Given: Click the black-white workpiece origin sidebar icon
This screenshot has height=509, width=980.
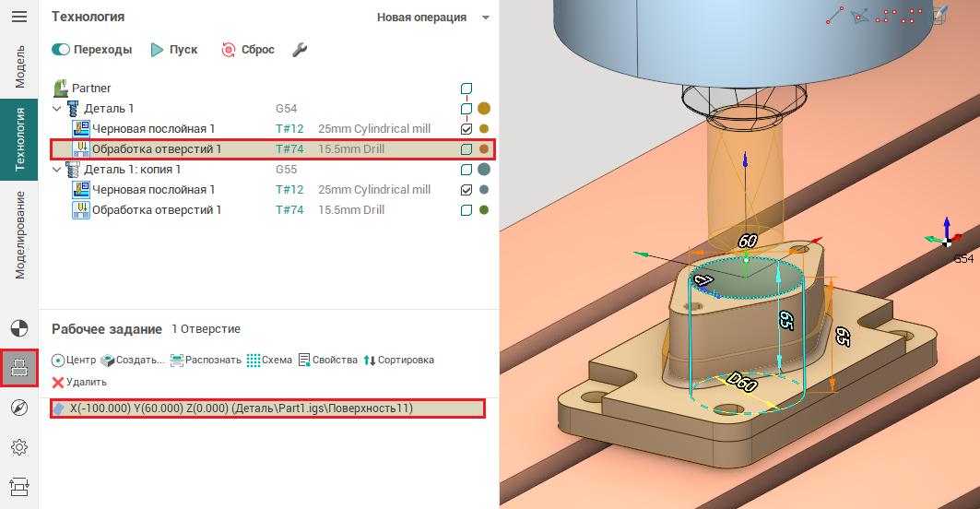Looking at the screenshot, I should 19,327.
